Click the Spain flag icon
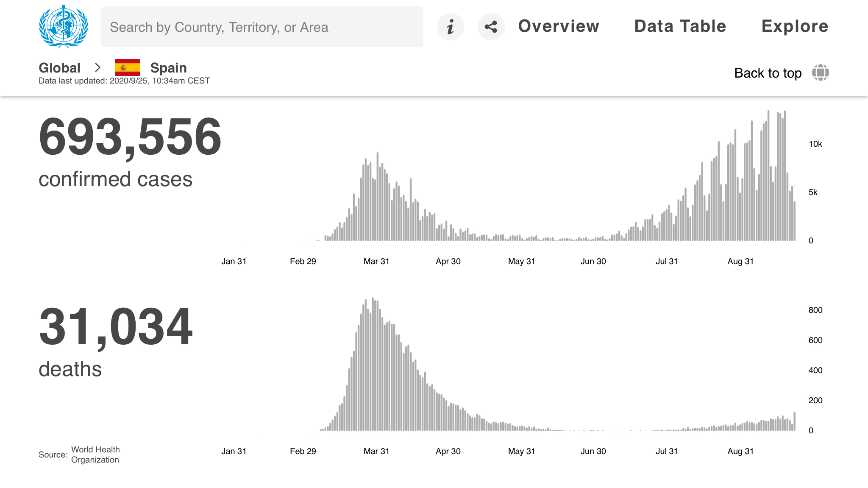The image size is (868, 488). pyautogui.click(x=128, y=67)
